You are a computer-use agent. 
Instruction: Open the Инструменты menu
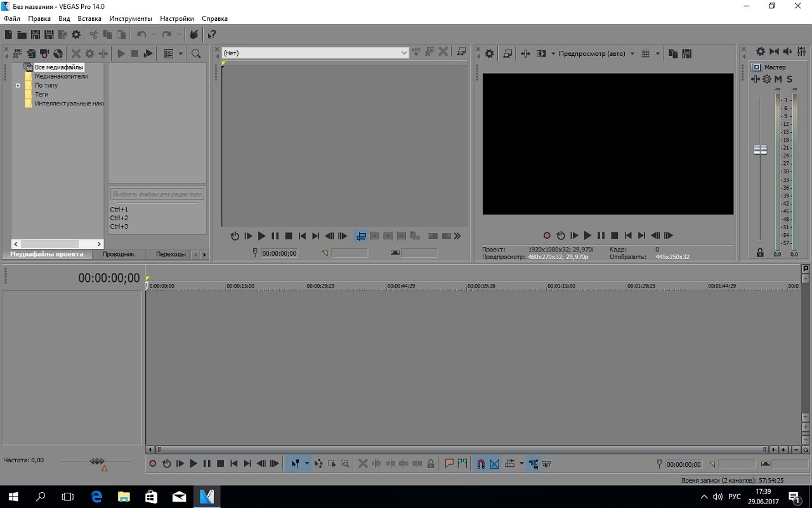[x=130, y=18]
